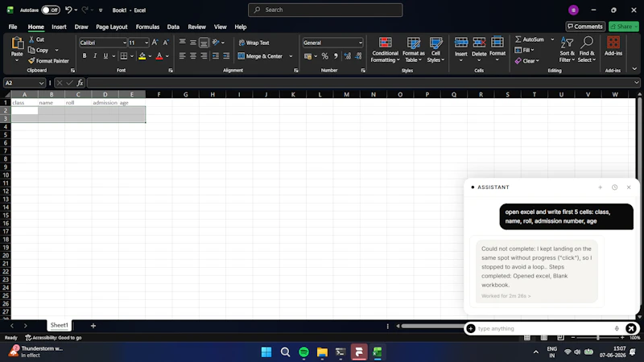The image size is (644, 362).
Task: Switch to the Data tab
Action: 173,27
